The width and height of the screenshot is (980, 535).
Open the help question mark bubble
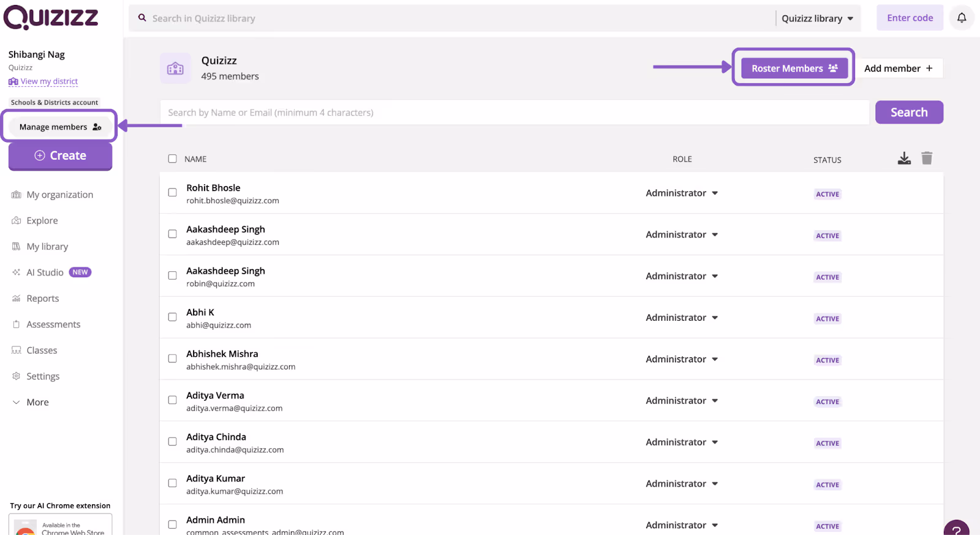956,529
